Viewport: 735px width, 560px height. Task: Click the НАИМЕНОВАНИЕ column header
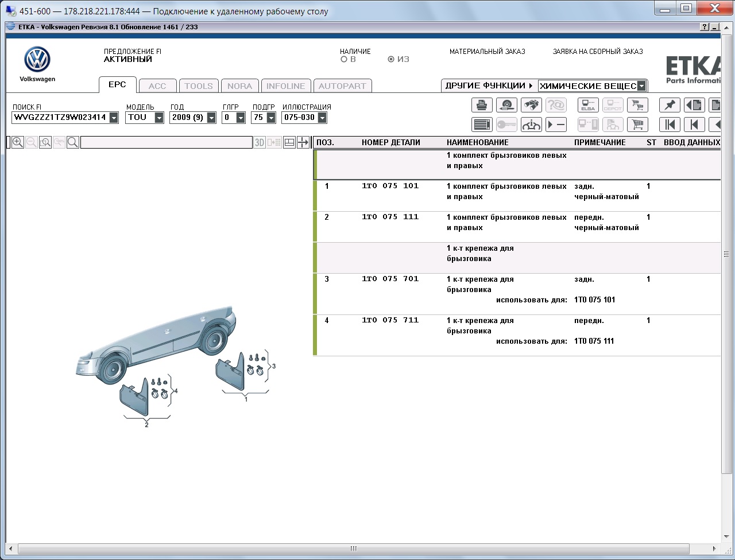click(478, 142)
